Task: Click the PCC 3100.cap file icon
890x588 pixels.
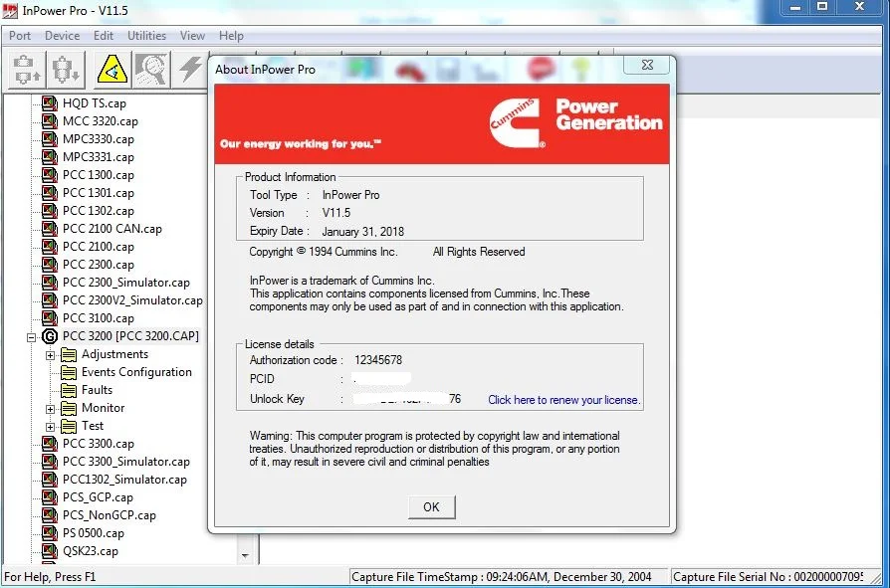Action: [x=50, y=318]
